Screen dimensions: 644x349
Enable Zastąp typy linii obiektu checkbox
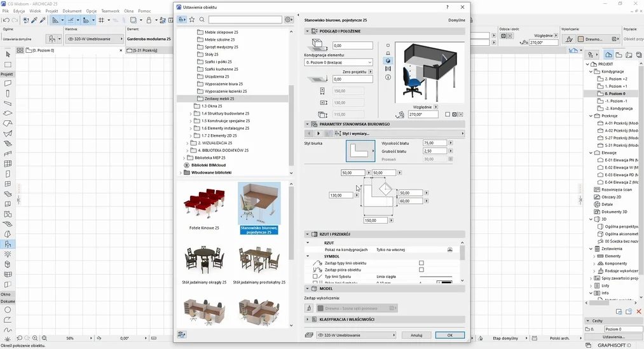point(421,263)
